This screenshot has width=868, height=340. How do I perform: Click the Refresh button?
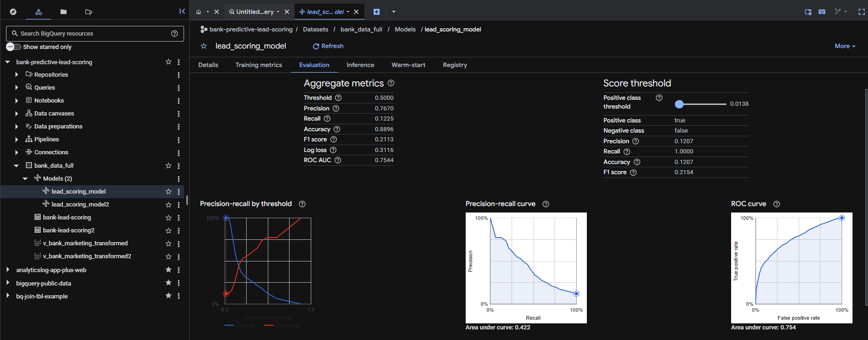pos(328,46)
